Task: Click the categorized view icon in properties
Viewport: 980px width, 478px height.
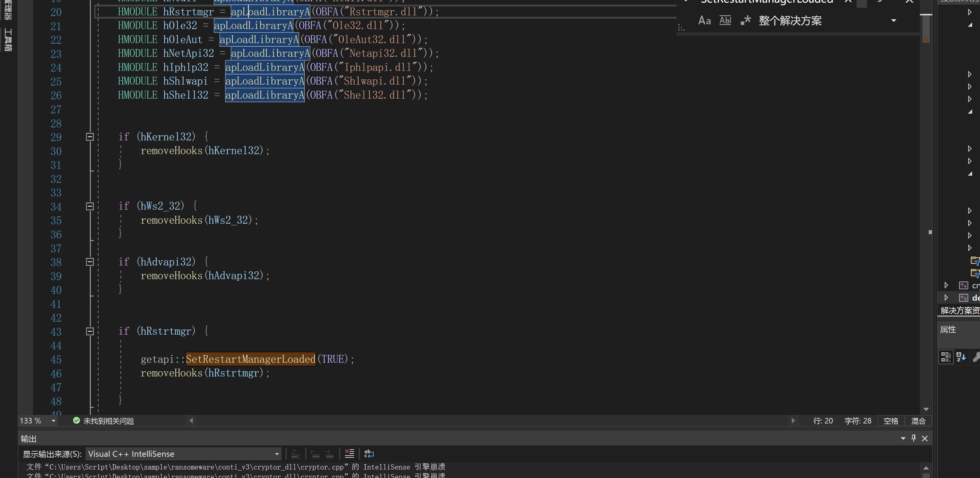Action: coord(946,357)
